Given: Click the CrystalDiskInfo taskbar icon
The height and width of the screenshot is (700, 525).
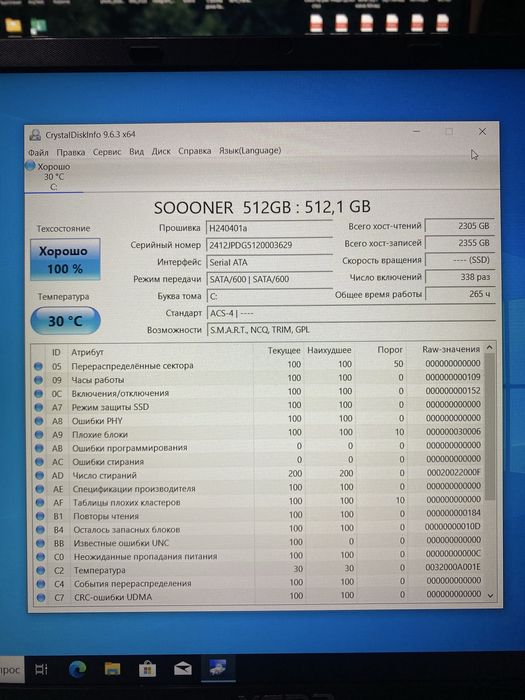Looking at the screenshot, I should click(218, 669).
